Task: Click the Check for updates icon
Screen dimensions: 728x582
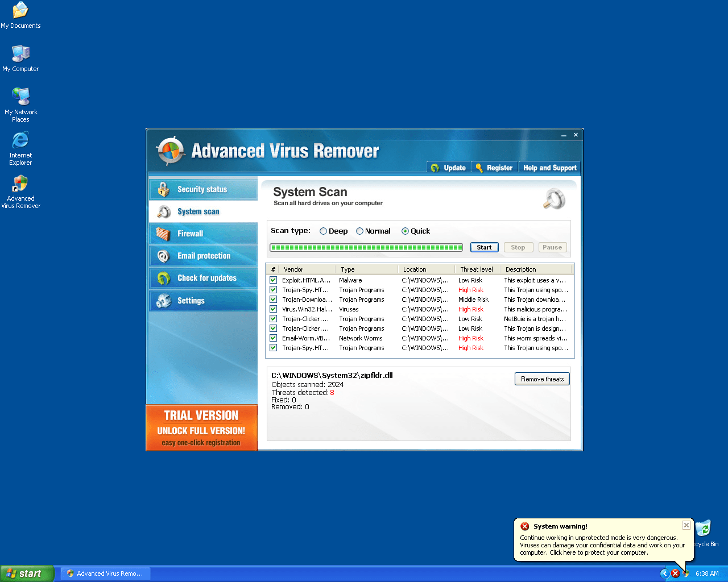Action: [163, 278]
